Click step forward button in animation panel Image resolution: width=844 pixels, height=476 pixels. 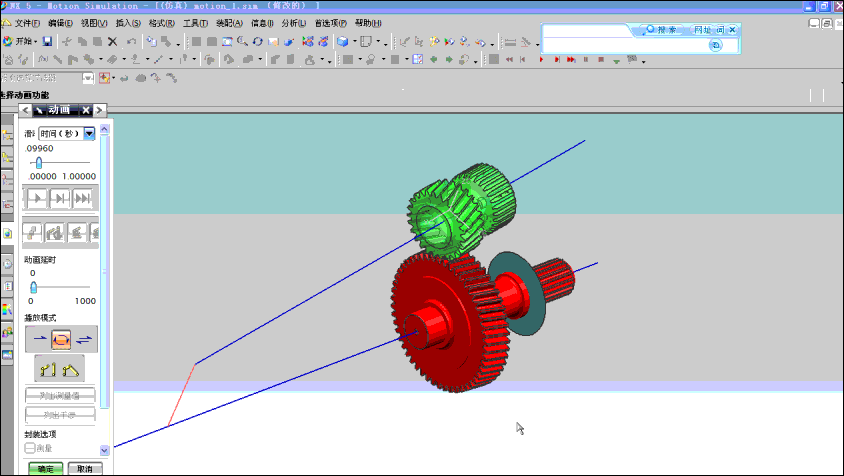(60, 199)
